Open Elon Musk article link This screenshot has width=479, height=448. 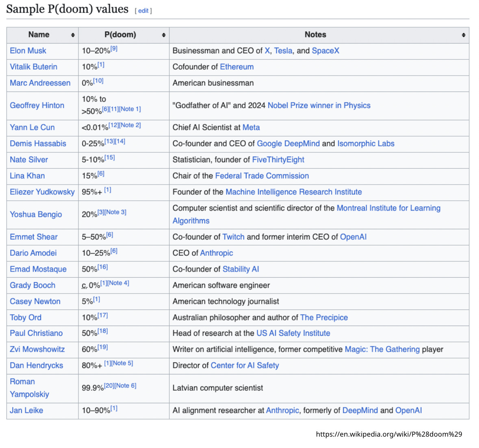pos(28,51)
